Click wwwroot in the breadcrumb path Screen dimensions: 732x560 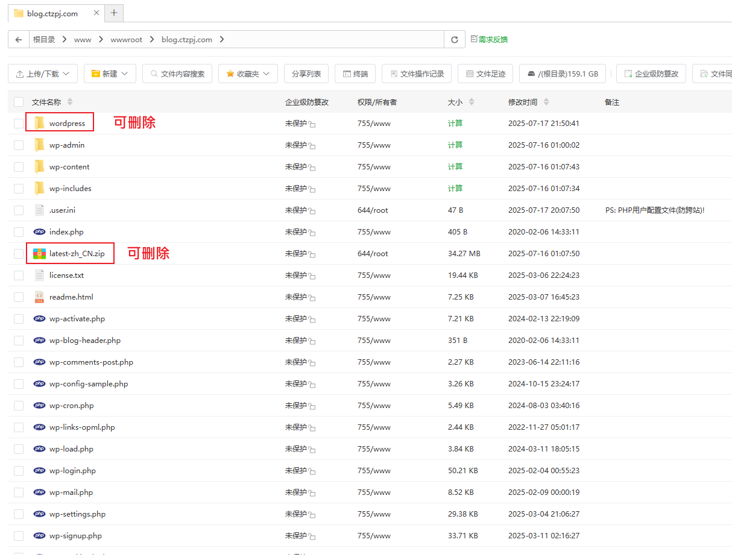[126, 40]
